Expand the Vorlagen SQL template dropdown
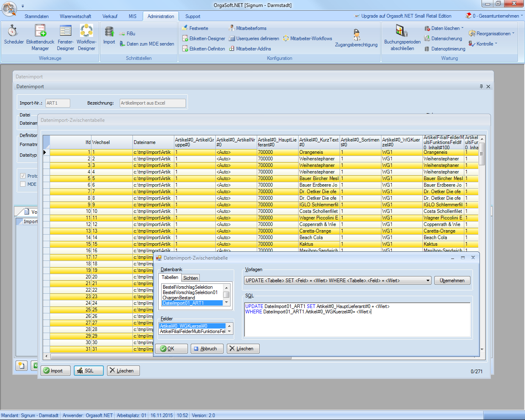 pos(428,281)
